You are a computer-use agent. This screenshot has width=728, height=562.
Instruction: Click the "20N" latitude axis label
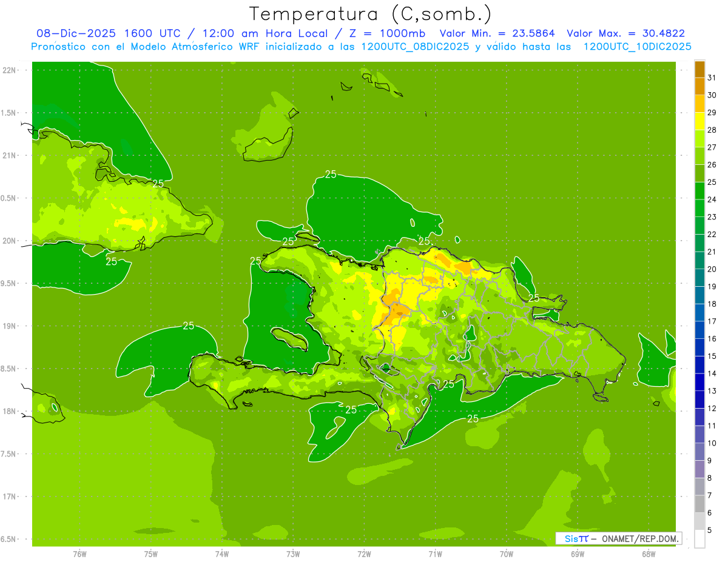tap(10, 241)
